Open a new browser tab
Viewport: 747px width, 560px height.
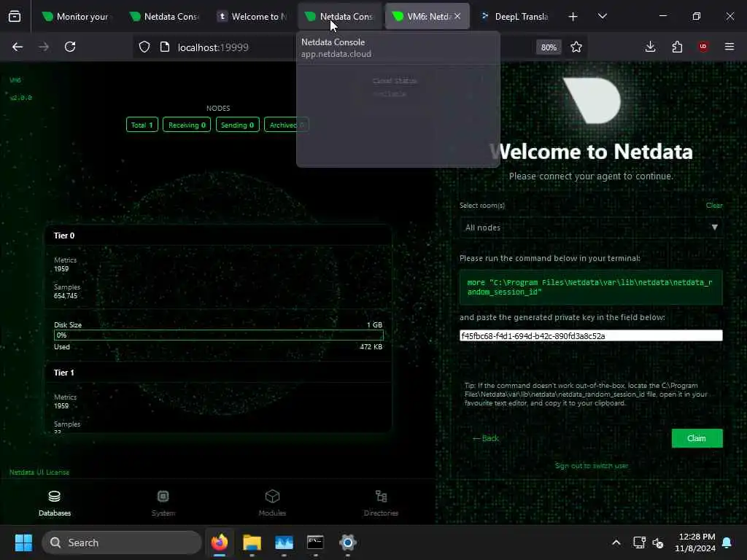(x=573, y=17)
